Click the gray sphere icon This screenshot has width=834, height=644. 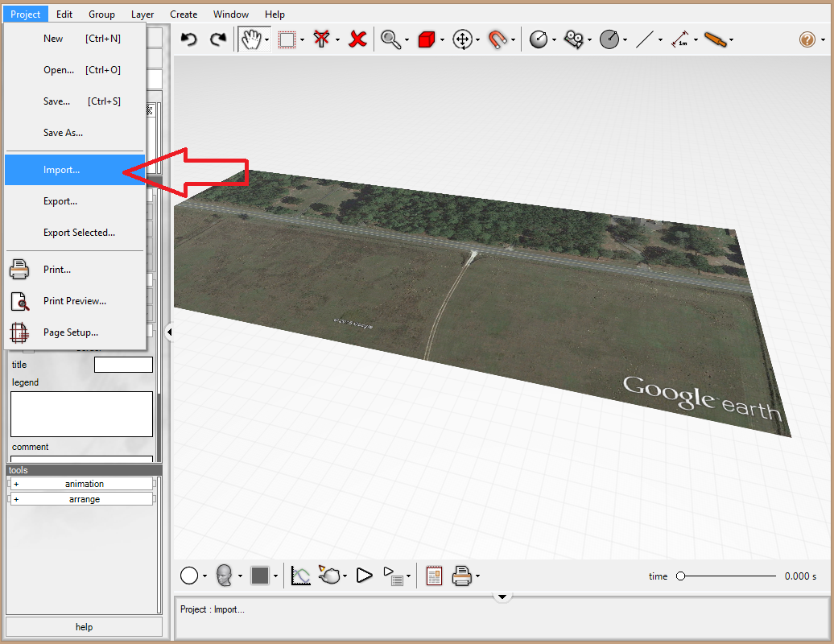609,40
